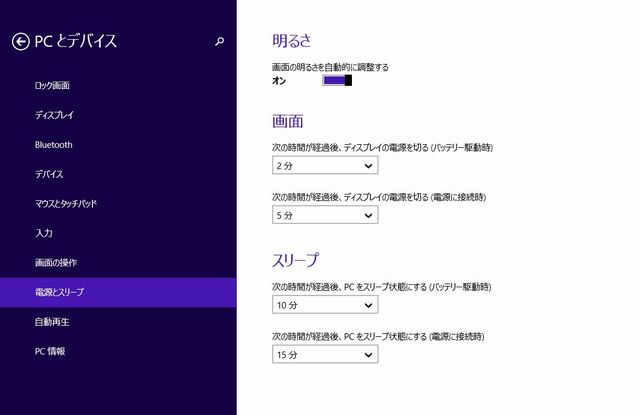Image resolution: width=640 pixels, height=415 pixels.
Task: Turn off automatic screen brightness toggle
Action: point(337,80)
